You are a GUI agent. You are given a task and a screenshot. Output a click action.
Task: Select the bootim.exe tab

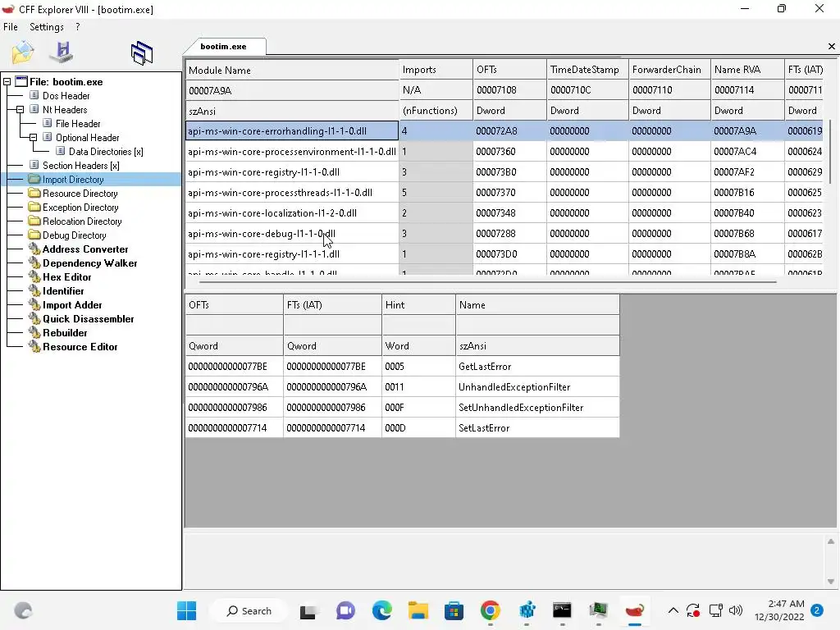tap(223, 47)
